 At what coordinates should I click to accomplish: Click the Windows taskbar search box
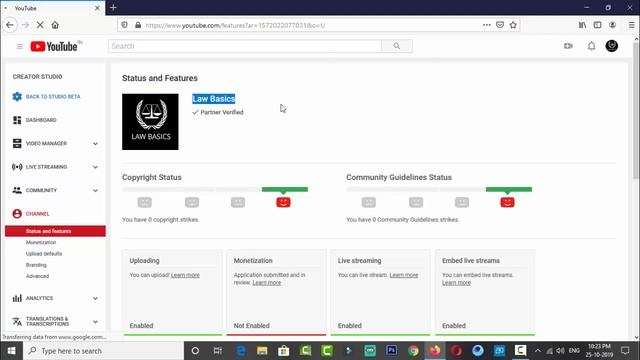click(x=104, y=351)
